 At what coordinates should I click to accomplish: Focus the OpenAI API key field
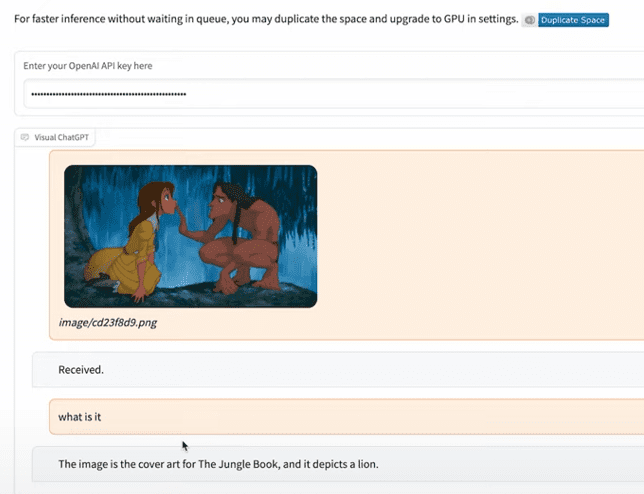point(334,94)
